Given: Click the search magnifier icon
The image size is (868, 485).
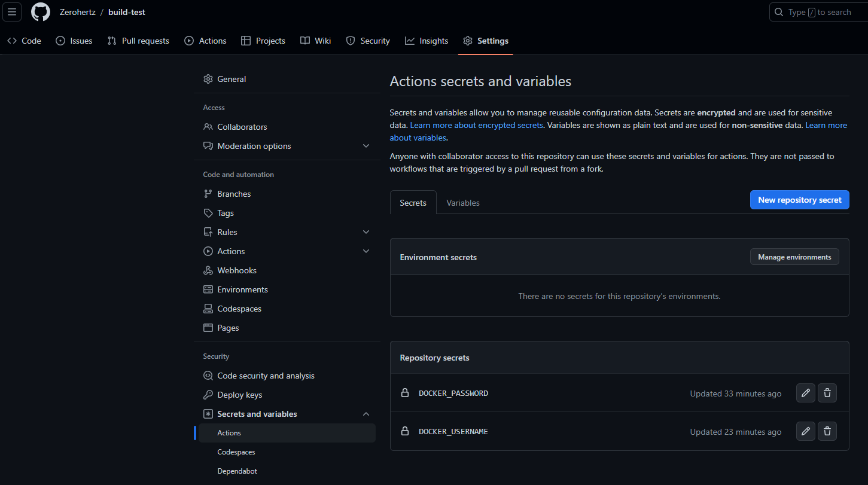Looking at the screenshot, I should 779,12.
